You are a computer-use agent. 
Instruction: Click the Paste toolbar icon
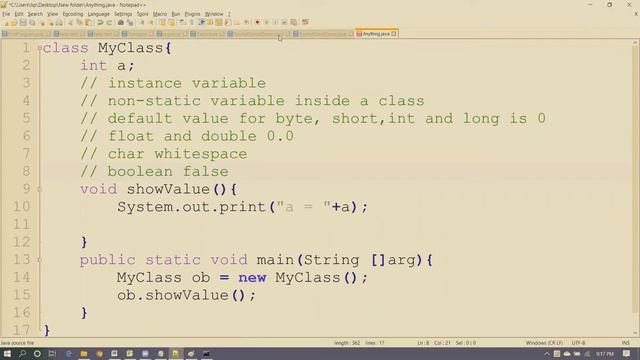pyautogui.click(x=88, y=22)
